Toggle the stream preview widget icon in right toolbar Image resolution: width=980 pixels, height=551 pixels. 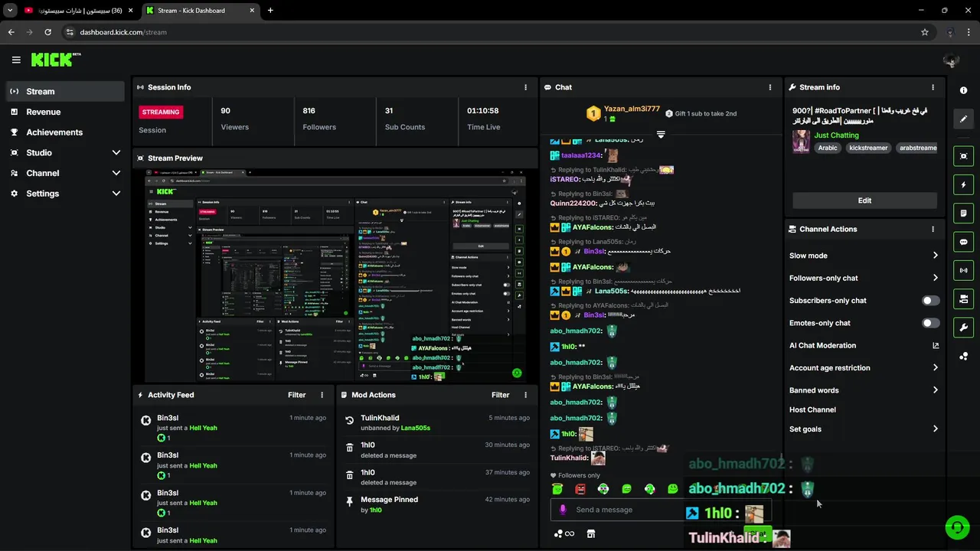[963, 156]
